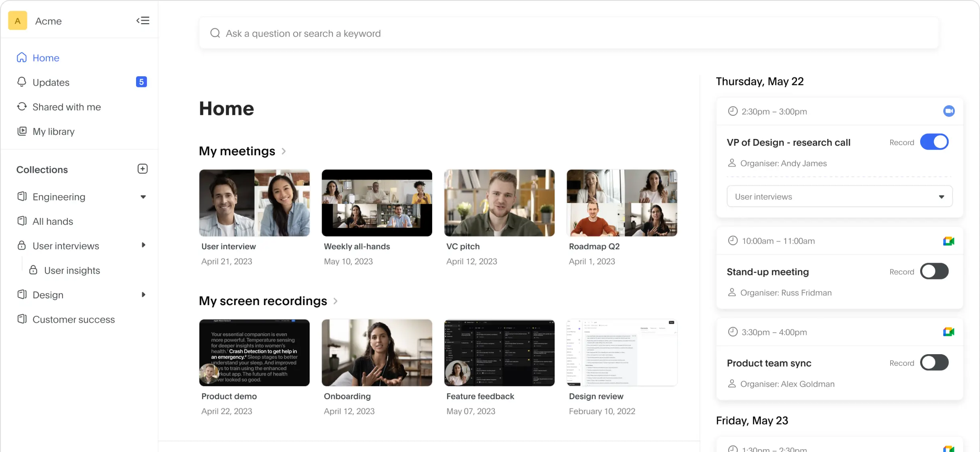This screenshot has height=452, width=980.
Task: Open Shared with me in sidebar
Action: [x=66, y=107]
